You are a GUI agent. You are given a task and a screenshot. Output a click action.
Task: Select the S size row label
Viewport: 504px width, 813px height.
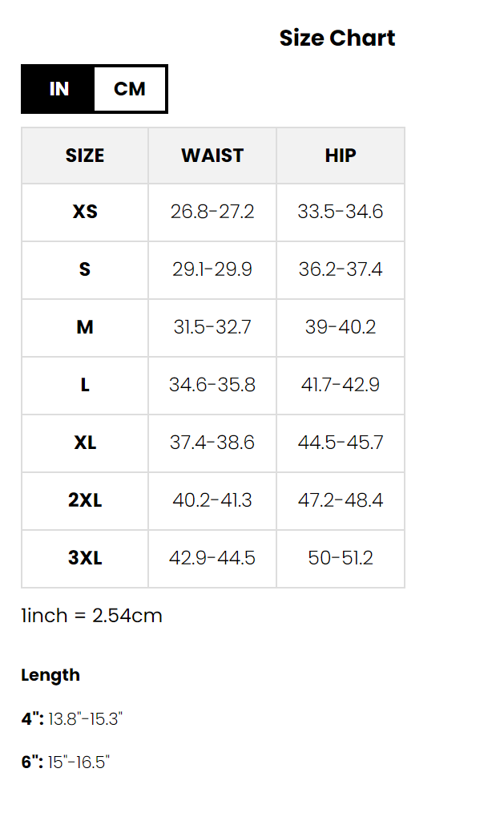click(x=85, y=270)
